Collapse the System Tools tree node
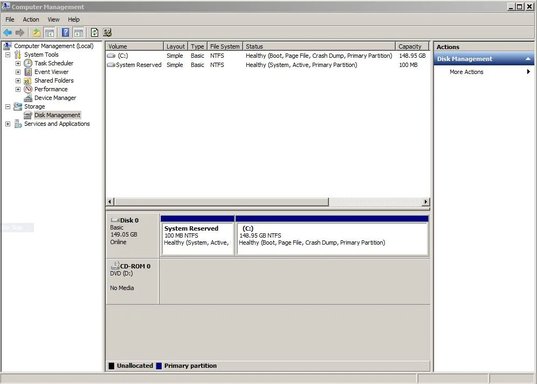 point(8,54)
